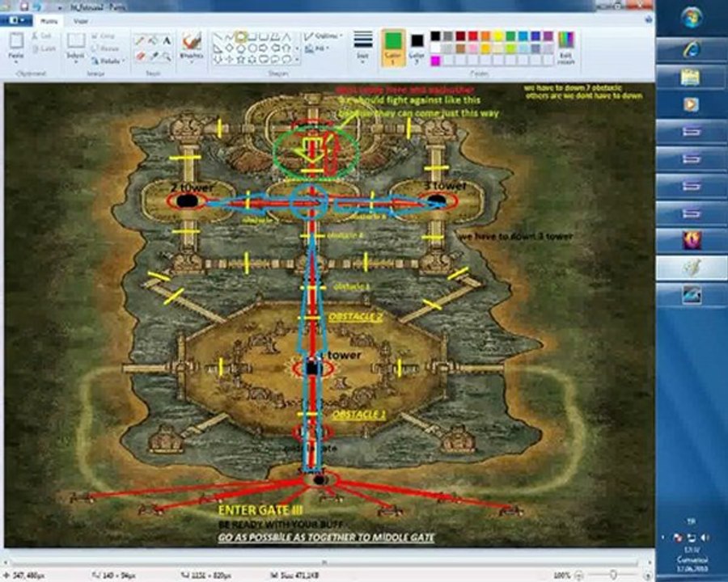Expand the Shapes gallery more arrow
Image resolution: width=728 pixels, height=582 pixels.
[297, 60]
